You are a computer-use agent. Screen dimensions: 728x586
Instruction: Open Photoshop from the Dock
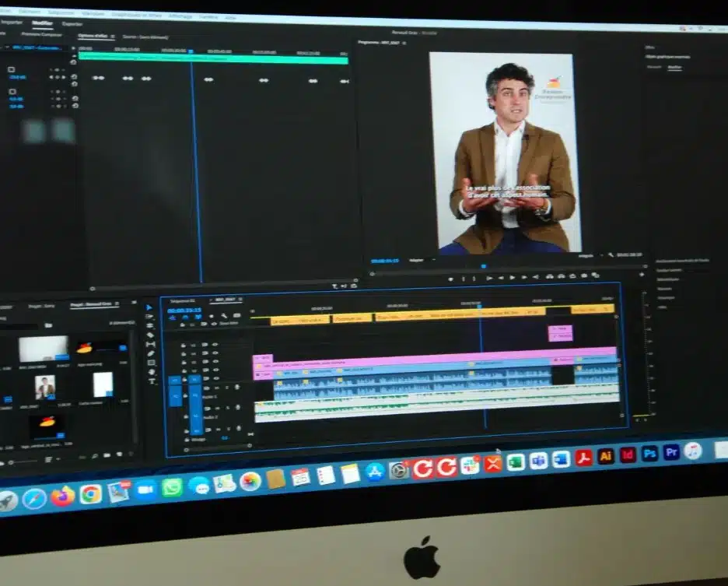pyautogui.click(x=649, y=453)
